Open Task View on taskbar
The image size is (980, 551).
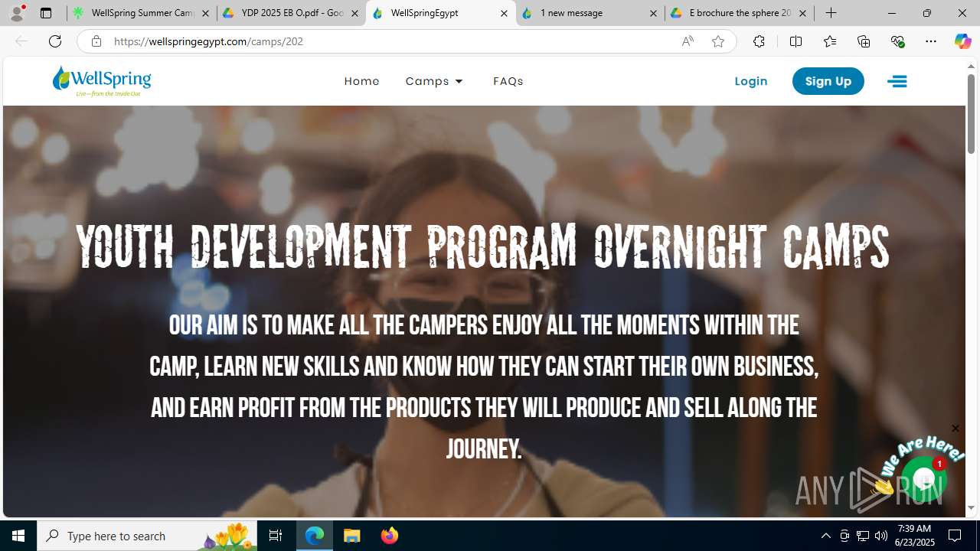[276, 536]
